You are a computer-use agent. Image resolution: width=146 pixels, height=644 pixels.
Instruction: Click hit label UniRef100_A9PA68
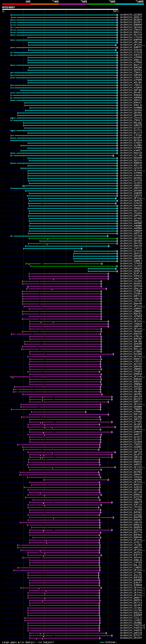(131, 75)
